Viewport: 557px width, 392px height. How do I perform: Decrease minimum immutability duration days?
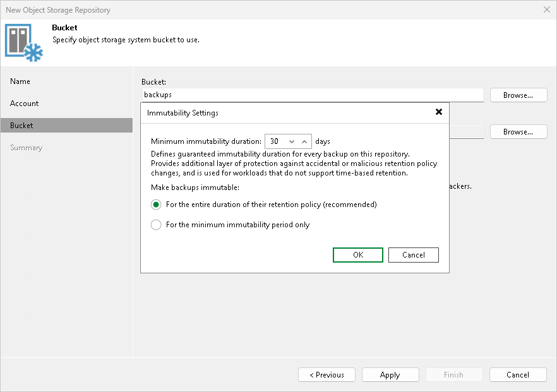click(292, 141)
